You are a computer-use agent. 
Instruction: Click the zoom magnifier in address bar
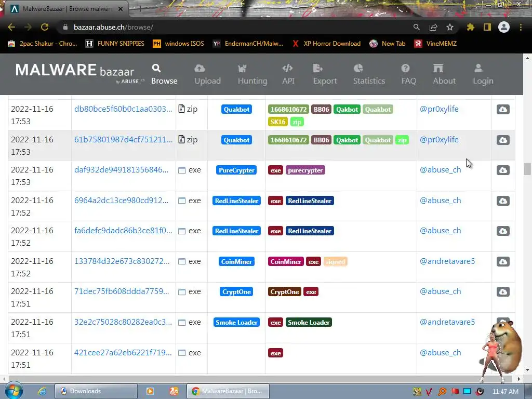coord(416,27)
